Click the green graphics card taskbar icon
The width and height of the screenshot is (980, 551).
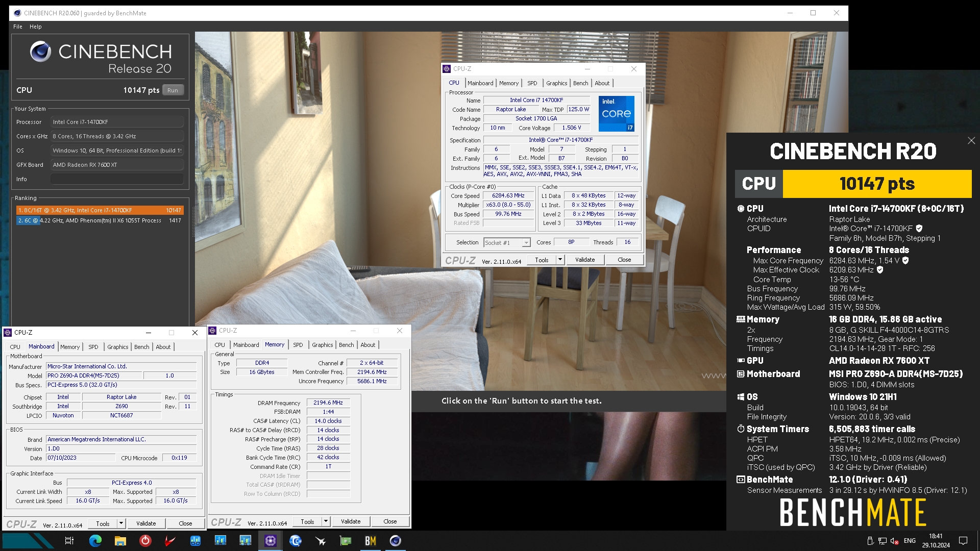(346, 541)
